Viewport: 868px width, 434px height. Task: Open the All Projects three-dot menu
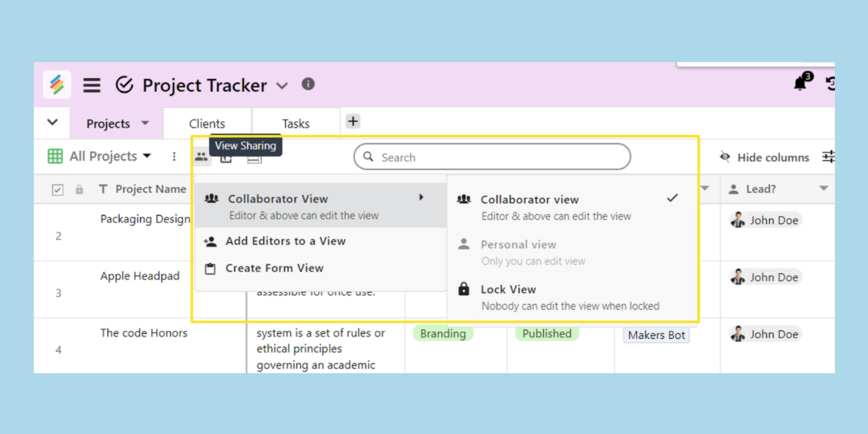point(174,157)
